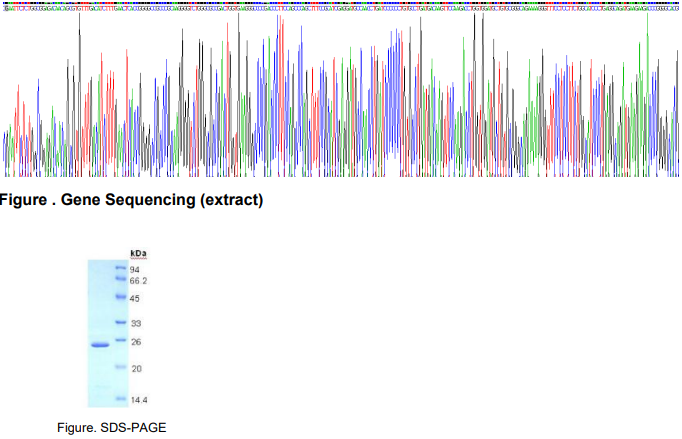This screenshot has width=682, height=439.
Task: Click the 20 marker size label
Action: coord(135,369)
